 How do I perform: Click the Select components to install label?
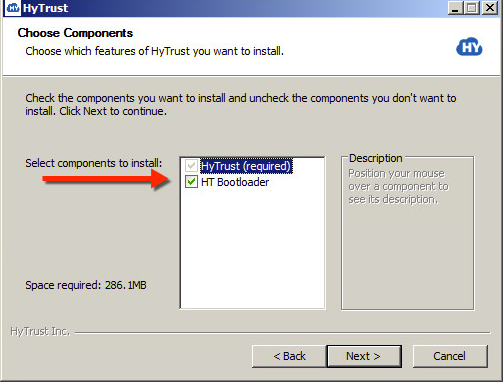pyautogui.click(x=94, y=163)
